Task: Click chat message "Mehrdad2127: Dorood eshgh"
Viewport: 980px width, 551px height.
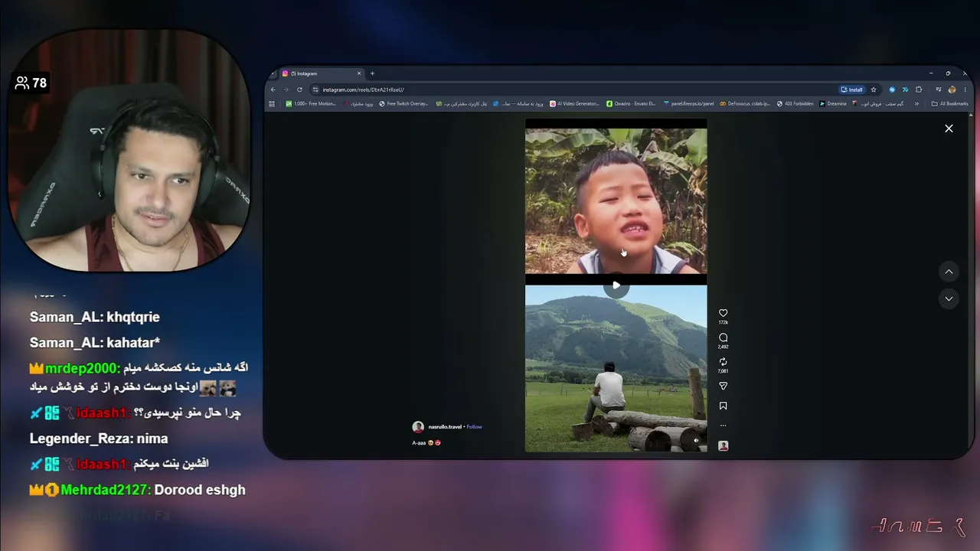Action: click(x=138, y=490)
